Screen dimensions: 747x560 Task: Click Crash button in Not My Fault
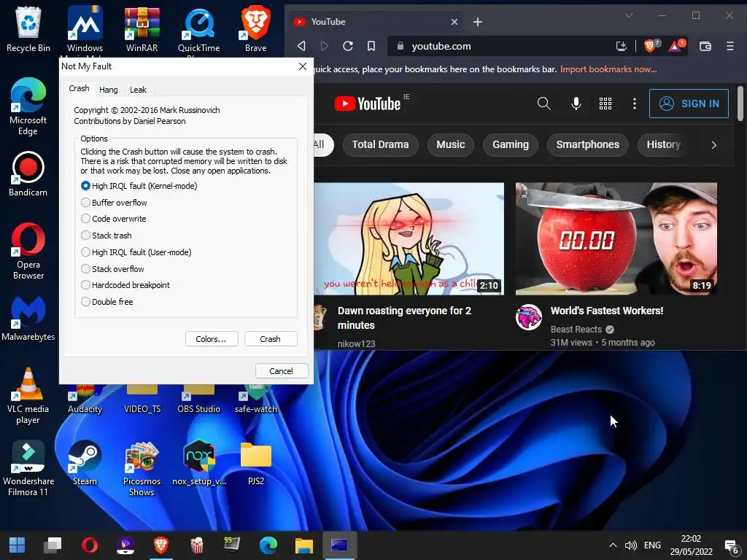click(x=271, y=339)
